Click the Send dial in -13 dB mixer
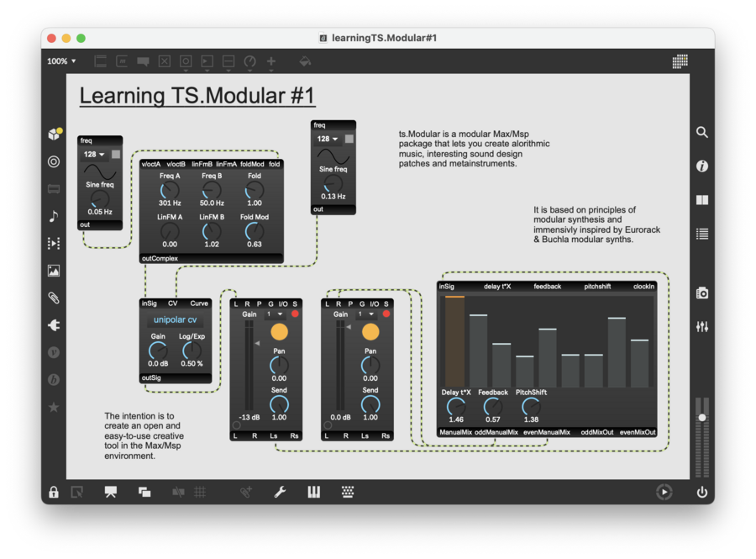This screenshot has width=756, height=559. click(279, 404)
